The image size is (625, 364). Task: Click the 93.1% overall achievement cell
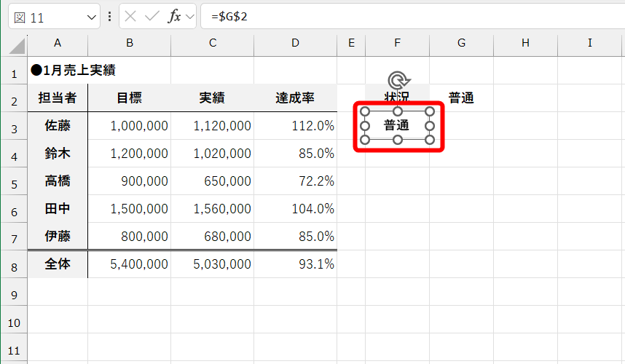295,264
